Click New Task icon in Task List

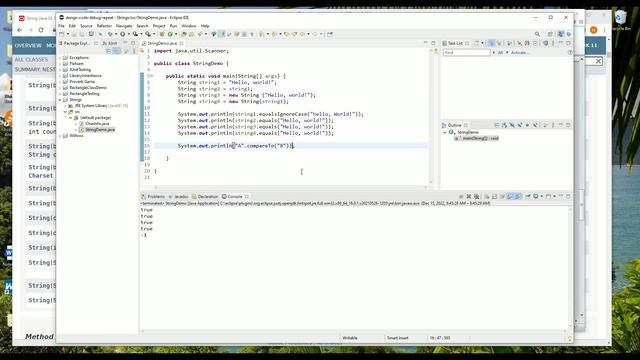[x=476, y=43]
